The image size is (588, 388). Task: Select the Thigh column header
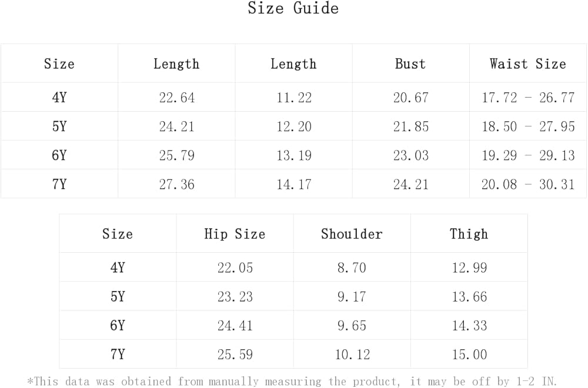469,234
